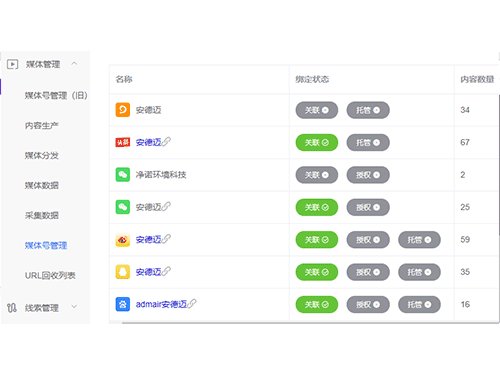Go to 媒体分发 in the sidebar
Viewport: 500px width, 375px height.
coord(42,156)
